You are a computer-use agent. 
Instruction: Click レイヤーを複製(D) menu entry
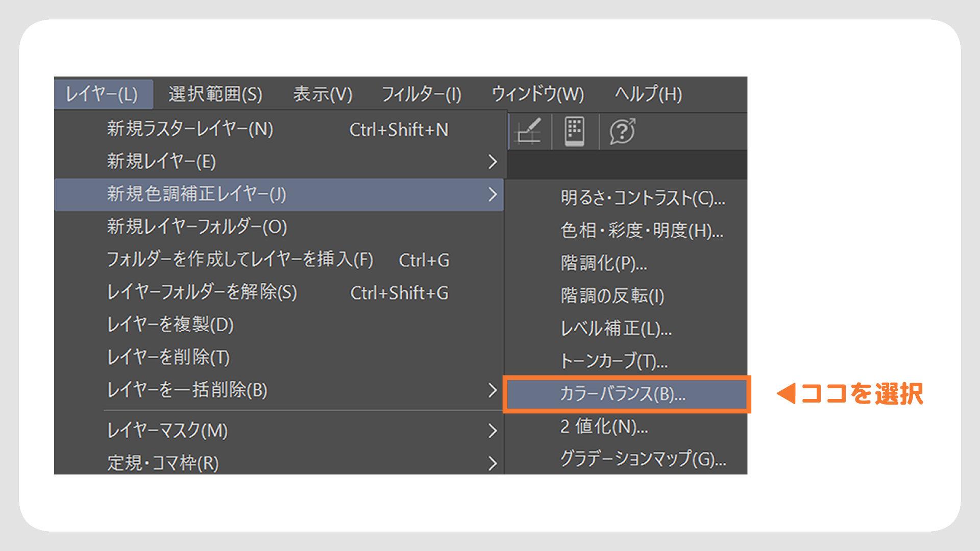[170, 325]
